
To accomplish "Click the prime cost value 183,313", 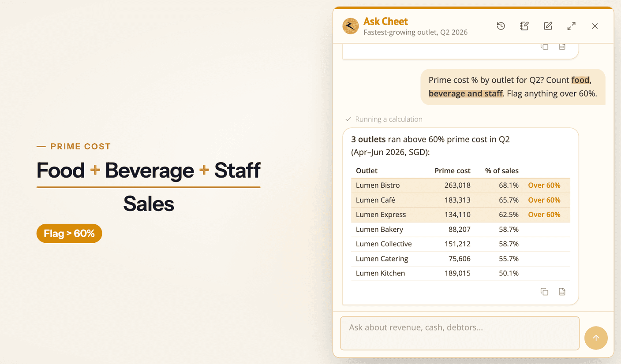I will click(x=458, y=200).
